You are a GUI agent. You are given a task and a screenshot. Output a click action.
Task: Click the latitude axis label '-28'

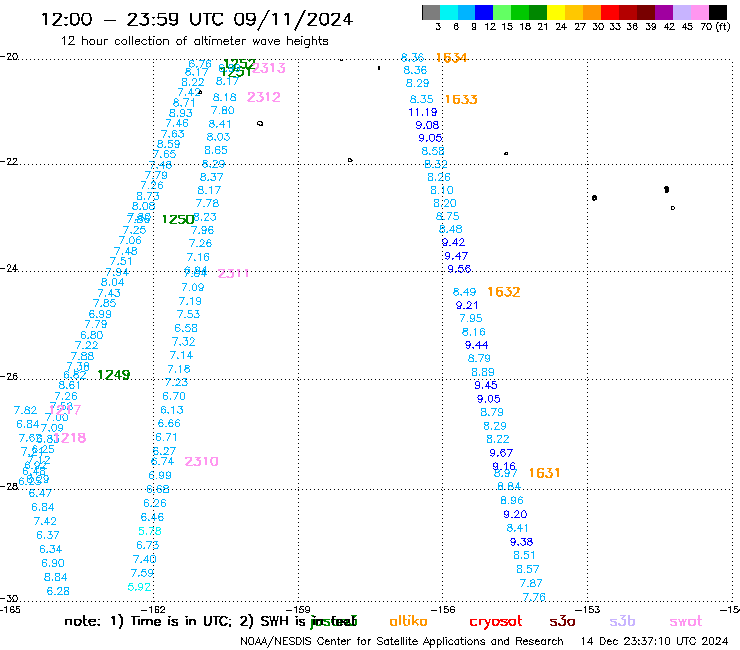[9, 486]
